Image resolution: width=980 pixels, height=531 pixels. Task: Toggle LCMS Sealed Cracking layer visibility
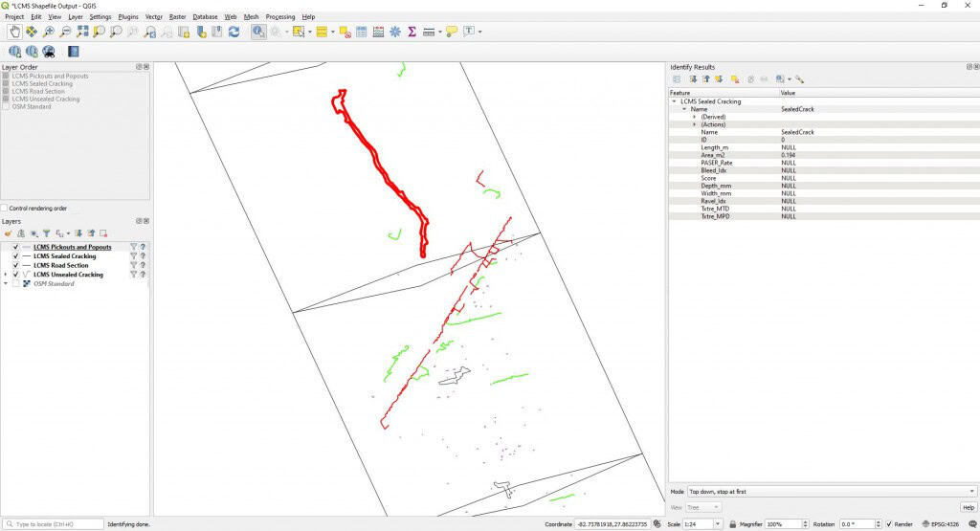point(15,256)
